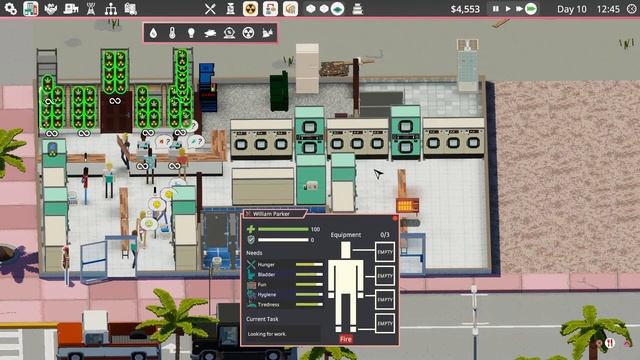640x360 pixels.
Task: Click the Hunger need bar
Action: pos(309,264)
